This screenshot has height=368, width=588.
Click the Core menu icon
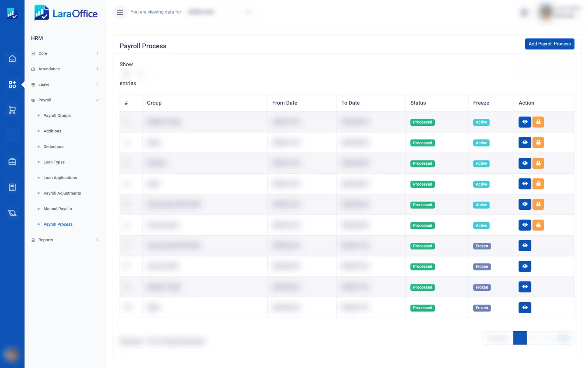(x=33, y=54)
